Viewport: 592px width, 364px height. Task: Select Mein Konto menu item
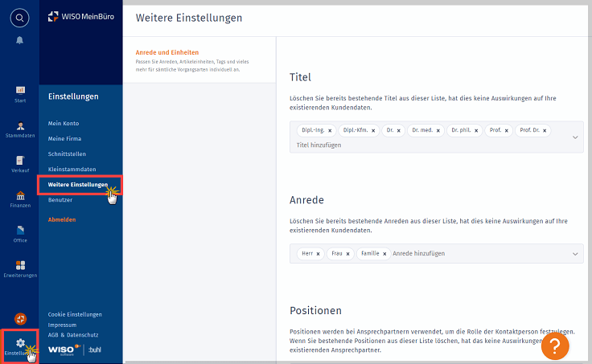pyautogui.click(x=64, y=123)
